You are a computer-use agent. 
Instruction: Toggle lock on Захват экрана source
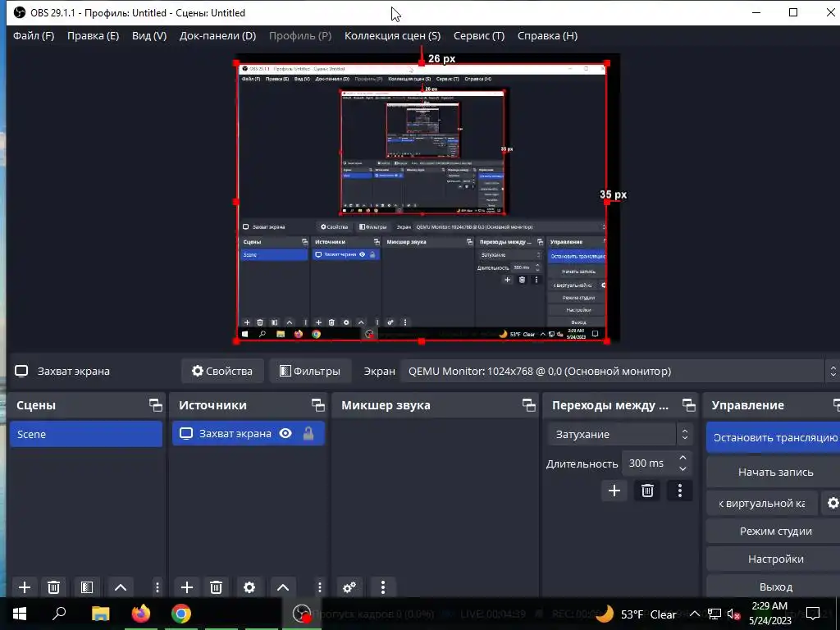pos(308,433)
